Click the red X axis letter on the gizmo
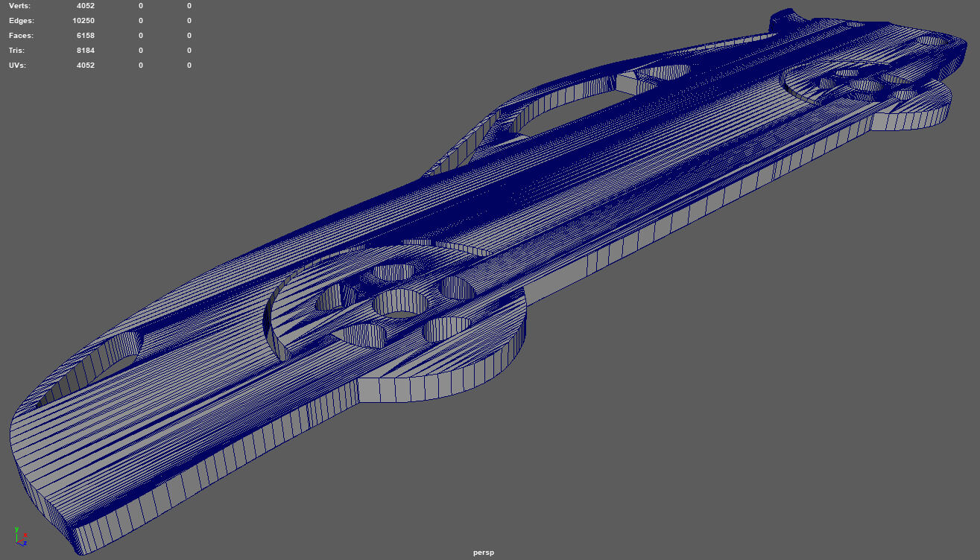The height and width of the screenshot is (560, 980). pos(26,535)
